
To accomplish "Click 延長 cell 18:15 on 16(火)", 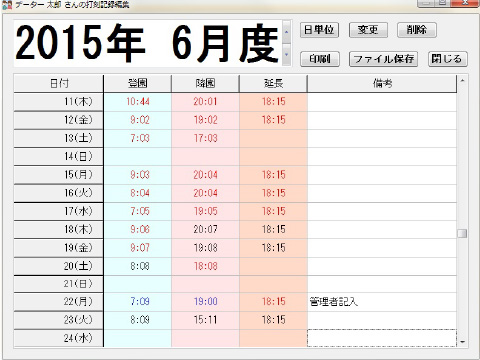I will pos(273,193).
